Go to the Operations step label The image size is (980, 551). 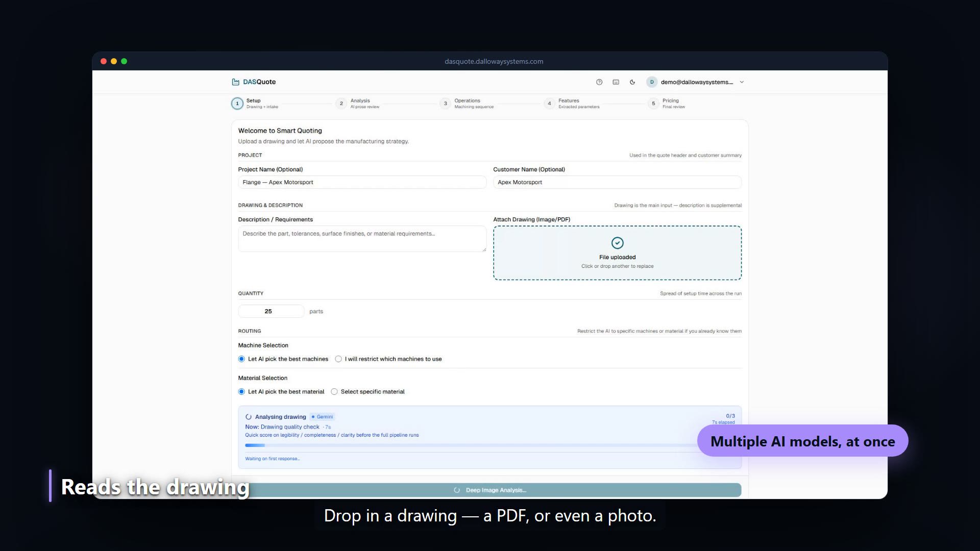[x=467, y=101]
